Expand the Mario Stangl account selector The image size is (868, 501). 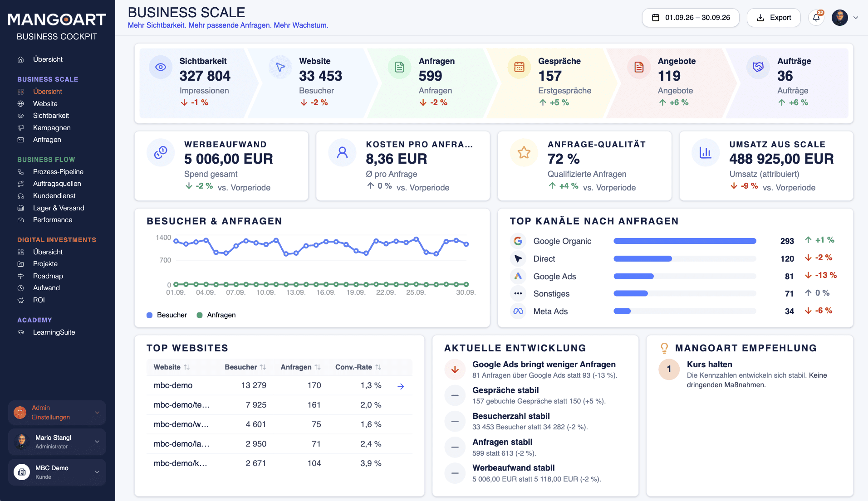click(x=57, y=442)
